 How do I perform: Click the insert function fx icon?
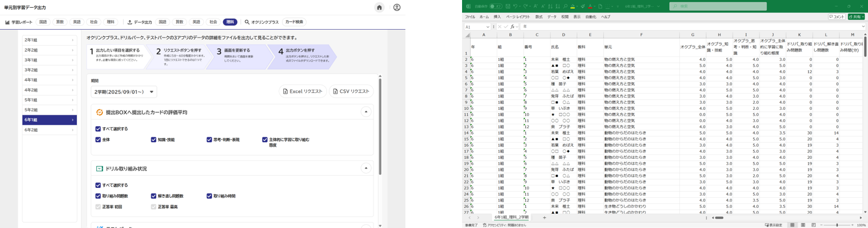(512, 26)
